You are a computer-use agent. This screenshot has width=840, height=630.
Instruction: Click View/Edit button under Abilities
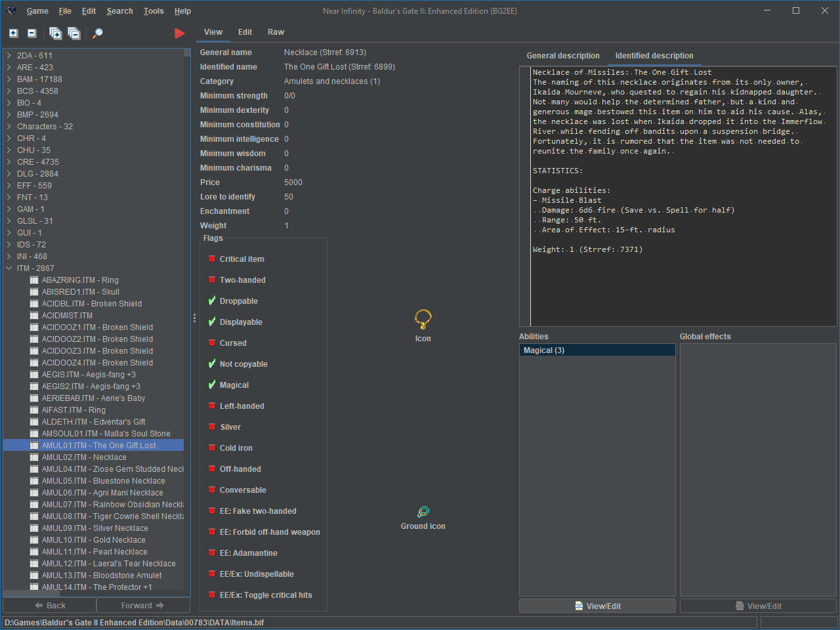click(597, 606)
